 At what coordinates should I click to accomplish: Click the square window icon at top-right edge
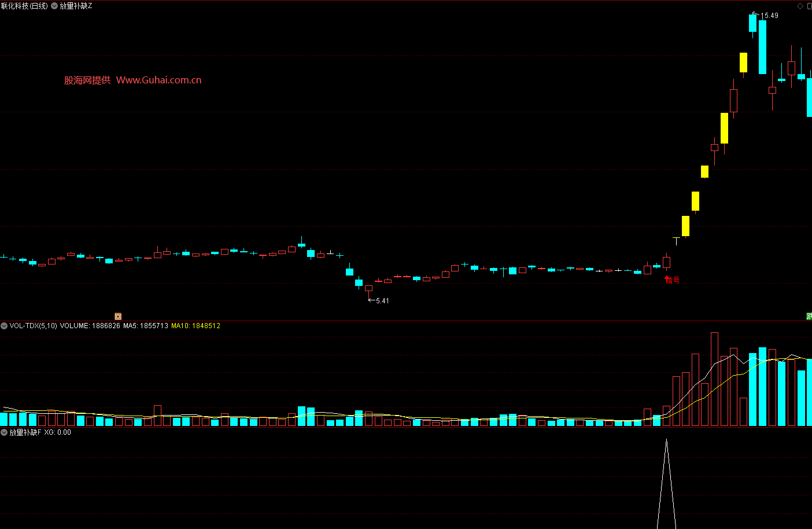click(809, 6)
